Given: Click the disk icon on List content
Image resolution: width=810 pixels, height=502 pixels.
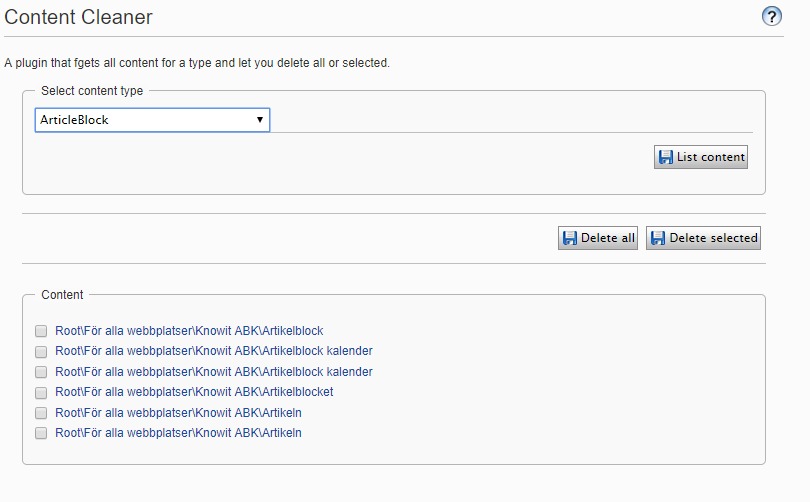Looking at the screenshot, I should 665,157.
